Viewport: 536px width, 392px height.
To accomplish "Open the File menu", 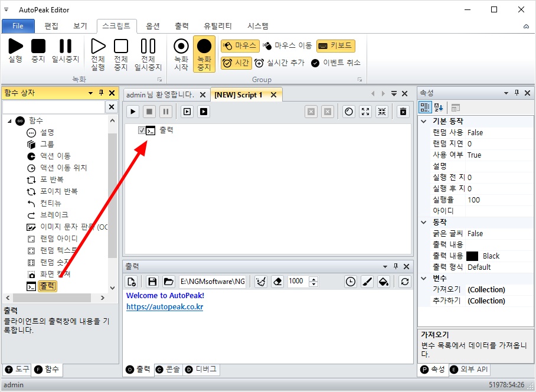I will pos(18,26).
